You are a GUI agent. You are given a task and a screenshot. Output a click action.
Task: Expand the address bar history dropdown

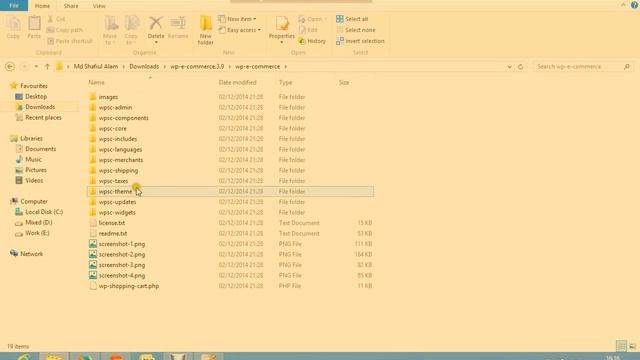[509, 67]
